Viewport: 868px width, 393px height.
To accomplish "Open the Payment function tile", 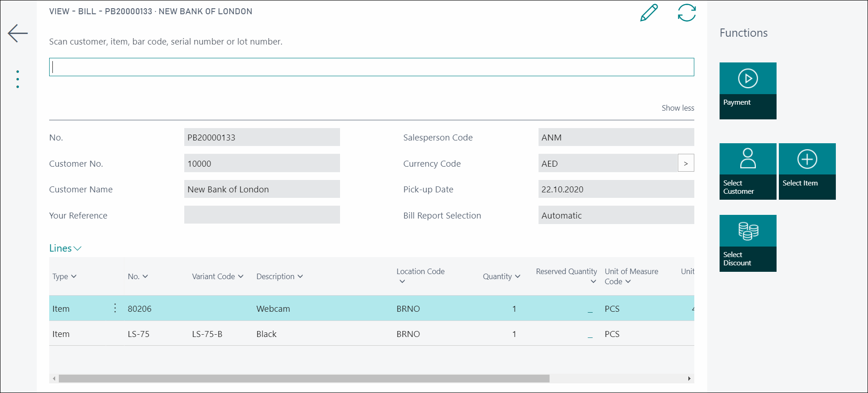I will pyautogui.click(x=748, y=91).
